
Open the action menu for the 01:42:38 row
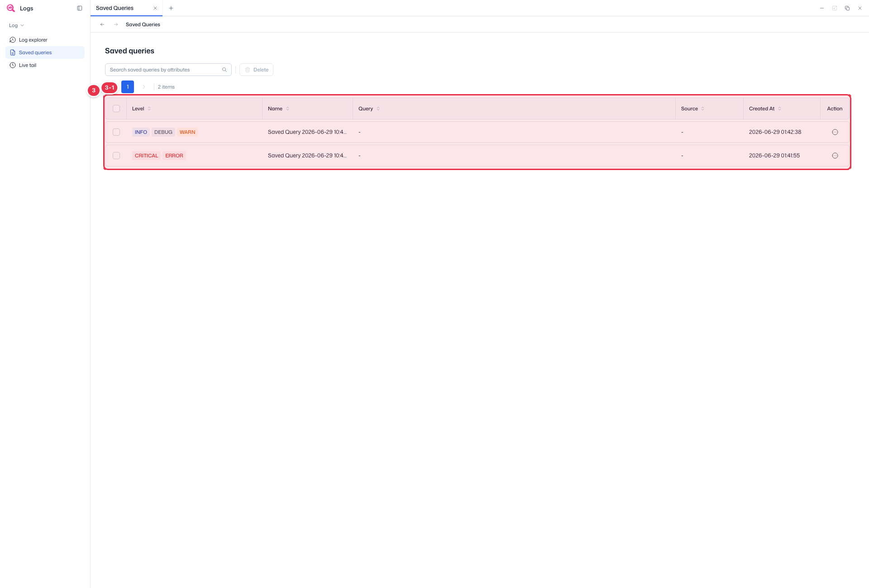[835, 132]
